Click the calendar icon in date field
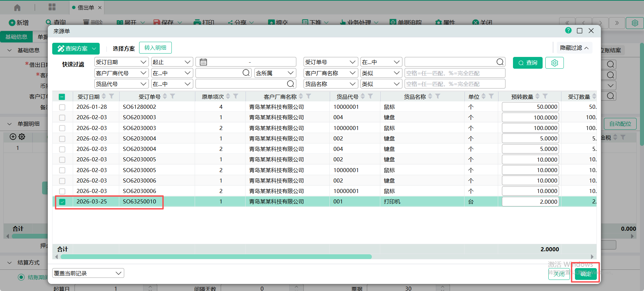This screenshot has width=644, height=291. pos(203,62)
